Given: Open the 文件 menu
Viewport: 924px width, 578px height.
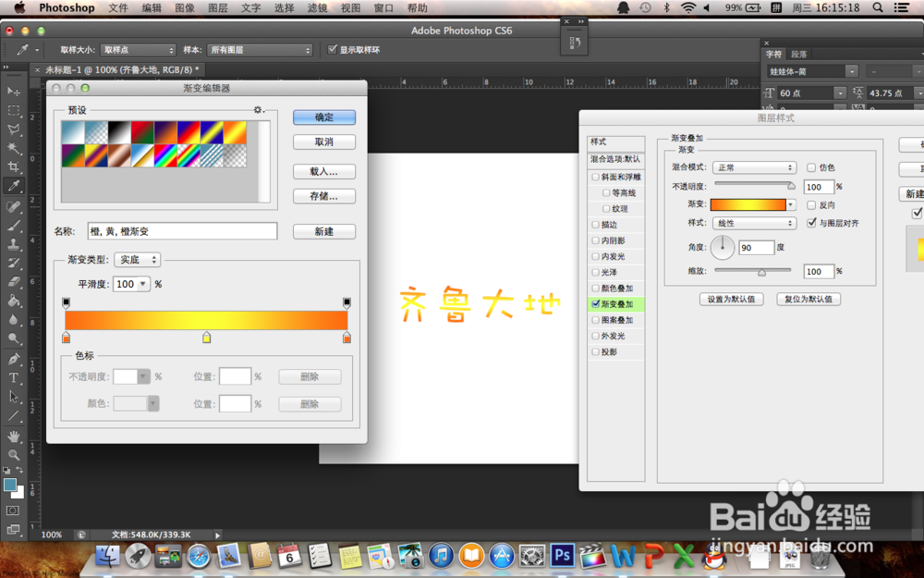Looking at the screenshot, I should pos(118,7).
